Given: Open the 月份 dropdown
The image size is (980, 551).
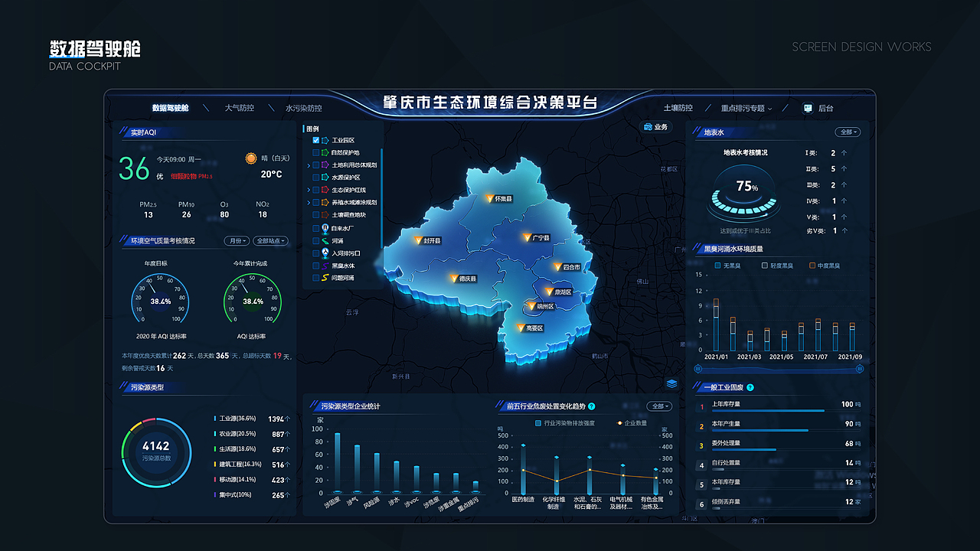Looking at the screenshot, I should (x=237, y=241).
